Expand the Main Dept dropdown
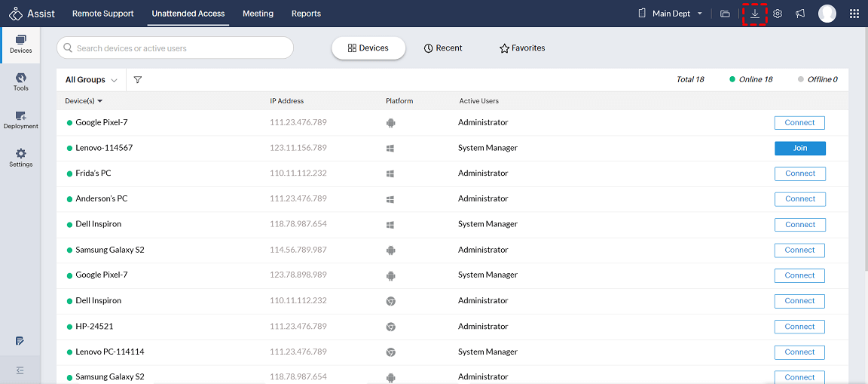 [x=671, y=14]
